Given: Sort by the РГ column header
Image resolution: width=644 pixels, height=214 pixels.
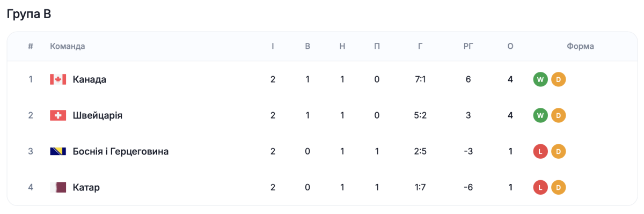Looking at the screenshot, I should point(469,46).
